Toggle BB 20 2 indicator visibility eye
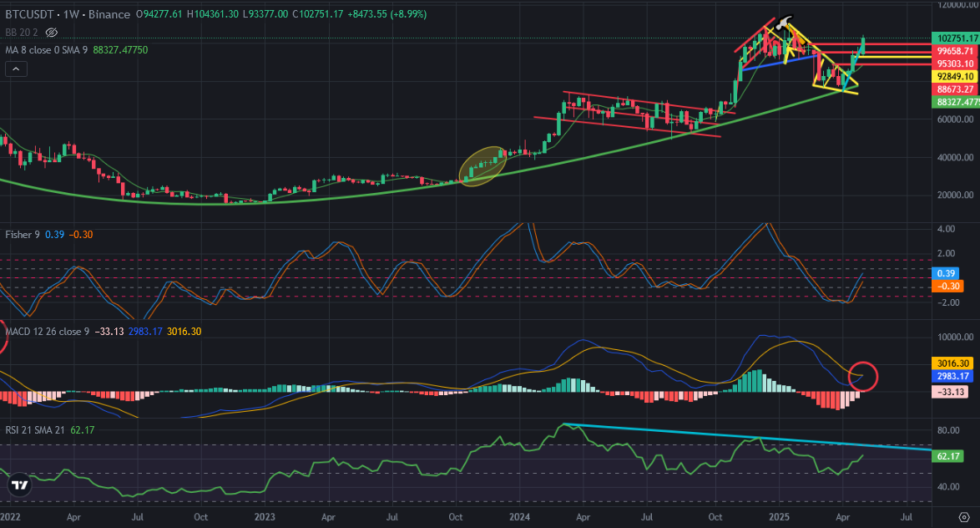Screen dimensions: 980x528 (x=51, y=32)
